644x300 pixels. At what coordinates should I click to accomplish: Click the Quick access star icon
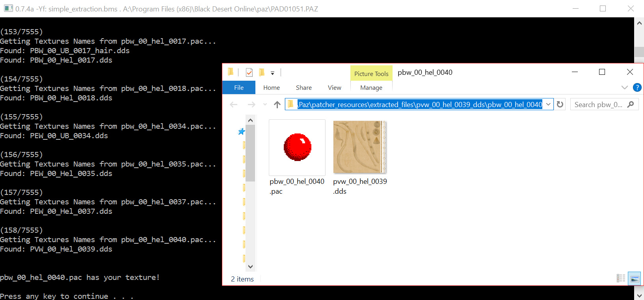click(242, 131)
